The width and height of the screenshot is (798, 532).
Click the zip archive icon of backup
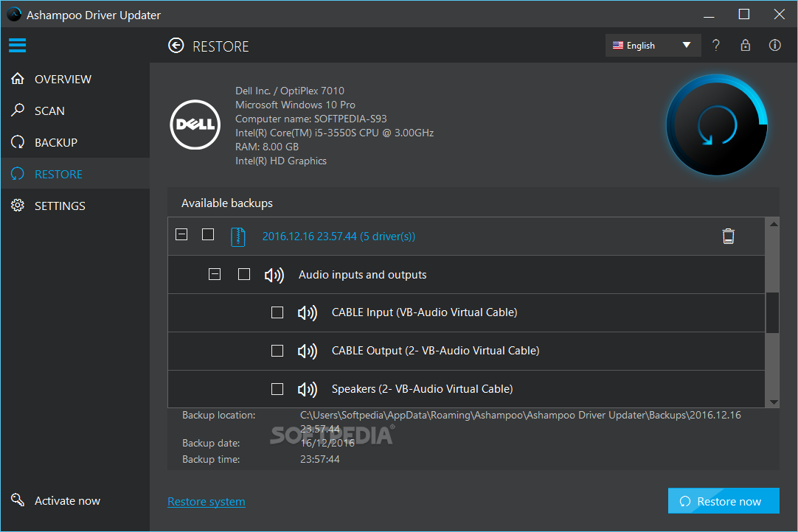[237, 237]
